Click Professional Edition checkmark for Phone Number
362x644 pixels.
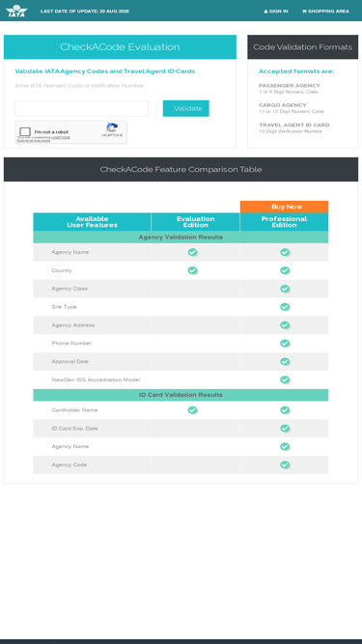285,344
